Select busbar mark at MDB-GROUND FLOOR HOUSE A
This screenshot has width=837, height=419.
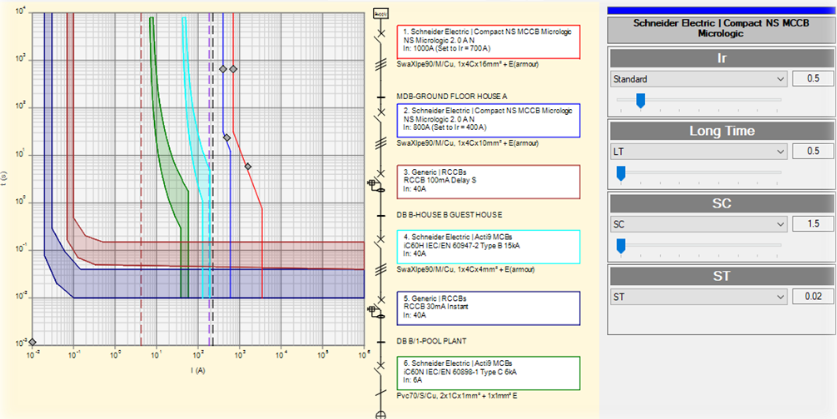pos(381,97)
